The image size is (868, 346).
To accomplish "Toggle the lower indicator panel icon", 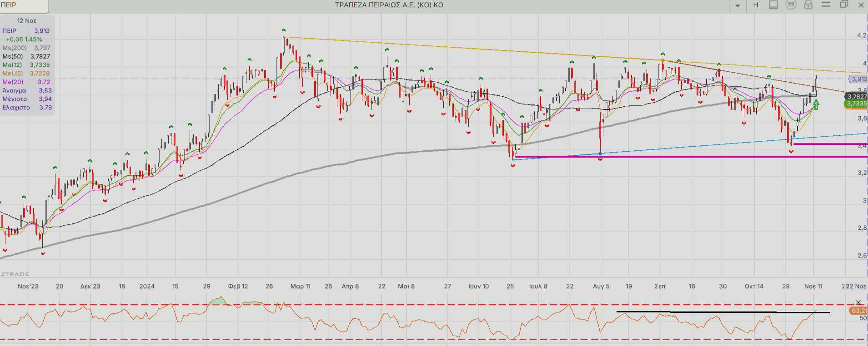I will click(773, 5).
